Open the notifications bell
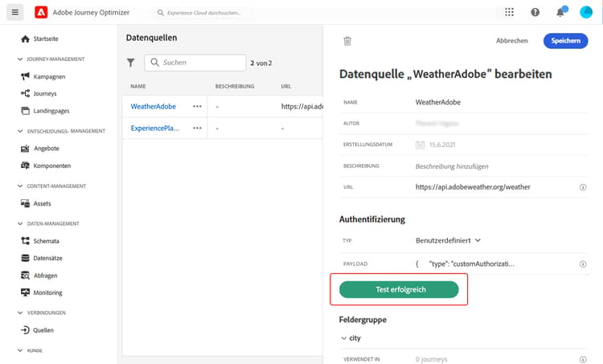 (x=560, y=12)
